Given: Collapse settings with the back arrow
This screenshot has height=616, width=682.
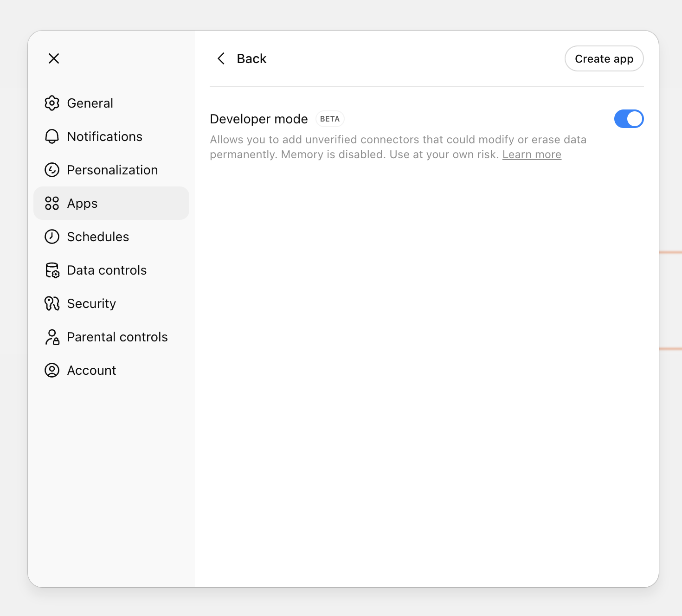Looking at the screenshot, I should point(221,58).
